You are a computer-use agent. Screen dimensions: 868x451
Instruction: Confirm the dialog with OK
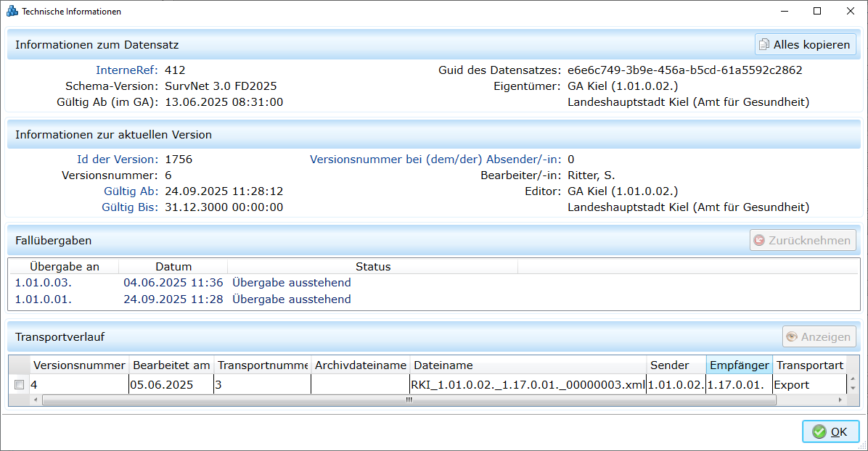tap(830, 431)
